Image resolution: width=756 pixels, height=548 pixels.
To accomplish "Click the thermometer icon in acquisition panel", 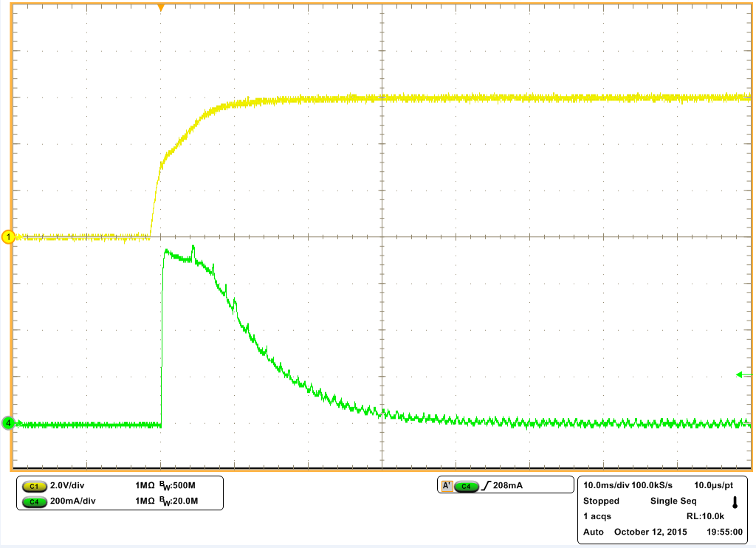I will coord(735,502).
